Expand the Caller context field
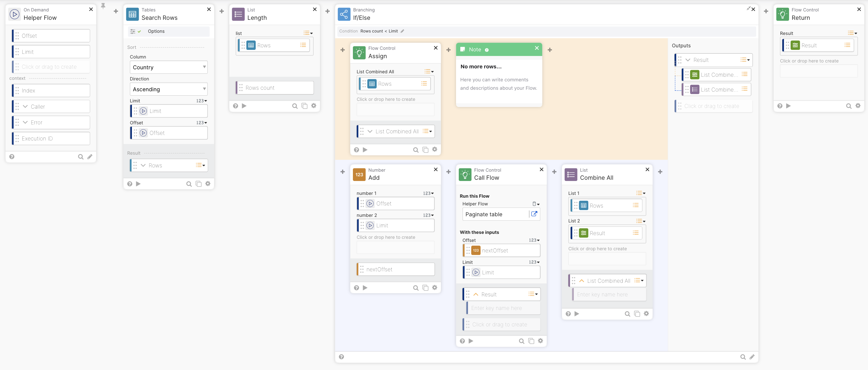This screenshot has height=370, width=868. [x=25, y=106]
